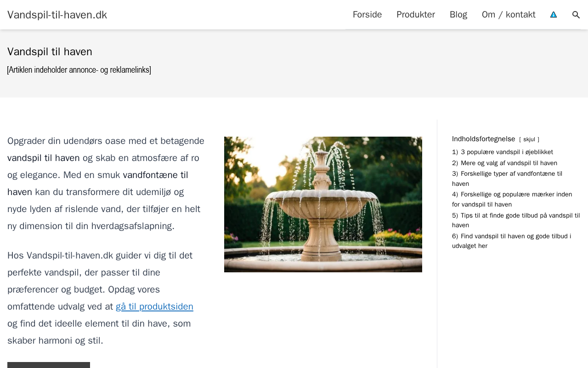Click the '[Artiklen indeholder annonce- og reklamelinks]' notice
The height and width of the screenshot is (368, 588).
coord(79,70)
